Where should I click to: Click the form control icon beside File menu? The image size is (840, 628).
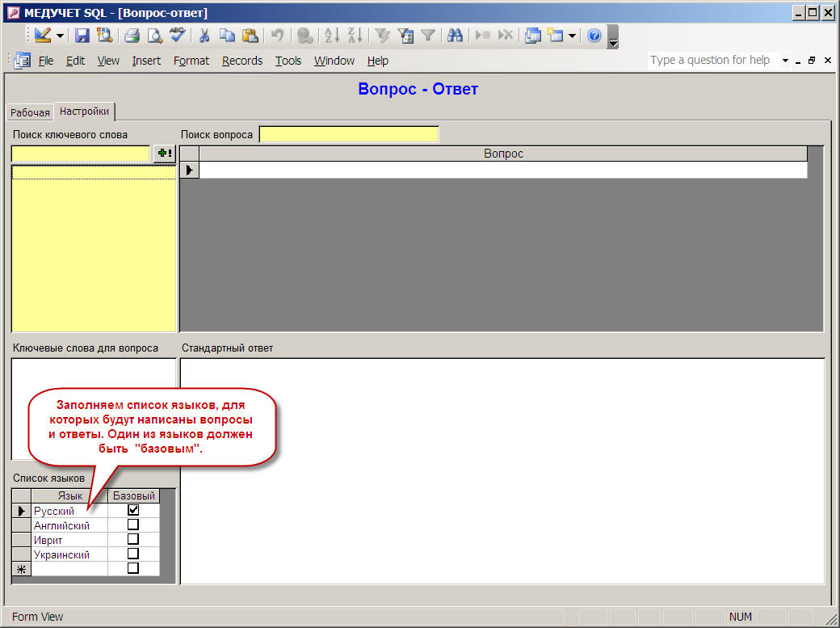coord(23,61)
